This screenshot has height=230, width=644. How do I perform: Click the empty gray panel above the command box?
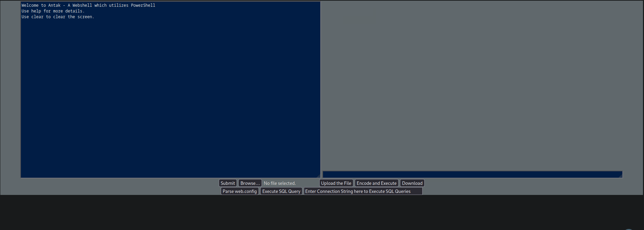pyautogui.click(x=473, y=84)
